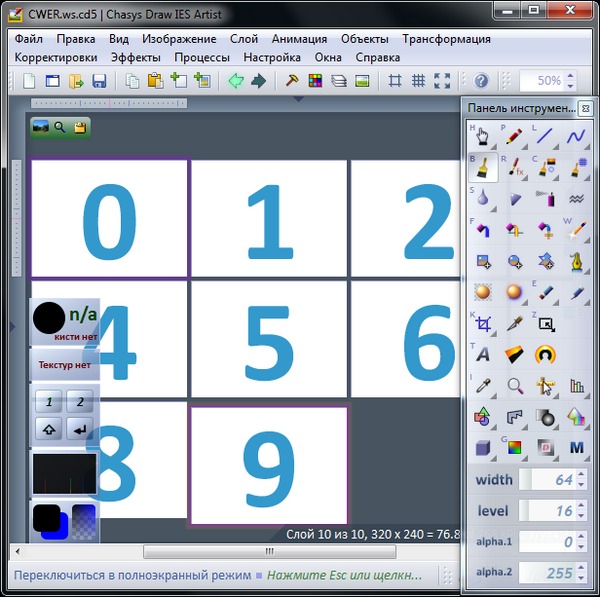
Task: Pick the Crop tool
Action: pyautogui.click(x=483, y=324)
